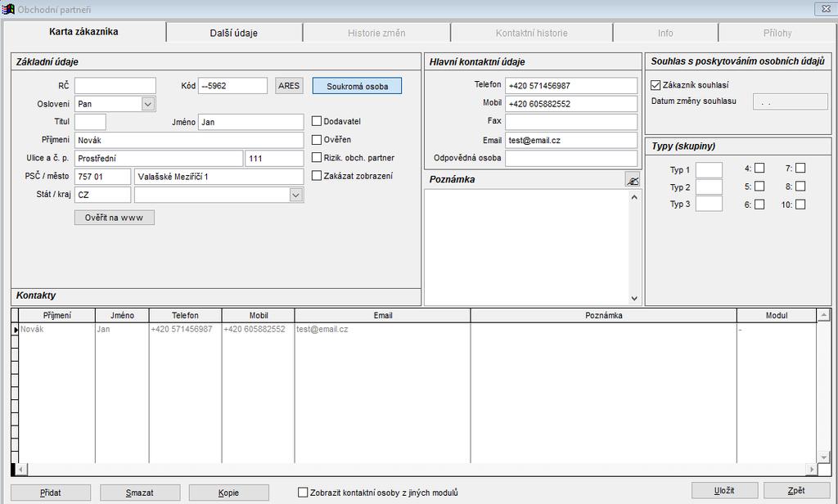
Task: Open the Kontaktní historie tab
Action: (532, 33)
